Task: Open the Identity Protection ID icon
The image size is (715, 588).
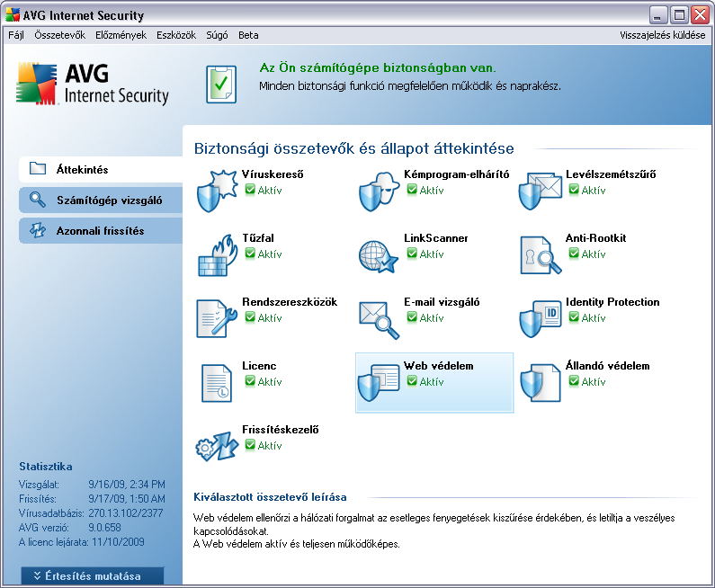Action: 541,318
